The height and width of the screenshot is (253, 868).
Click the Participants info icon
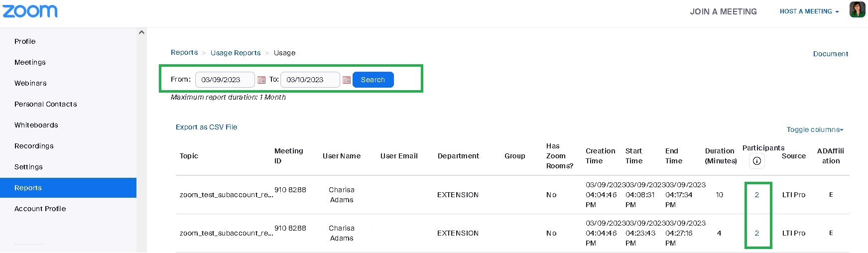coord(757,161)
